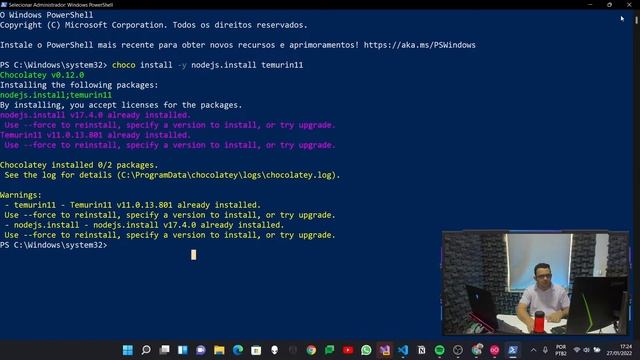
Task: Show hidden system tray icons
Action: coord(533,350)
